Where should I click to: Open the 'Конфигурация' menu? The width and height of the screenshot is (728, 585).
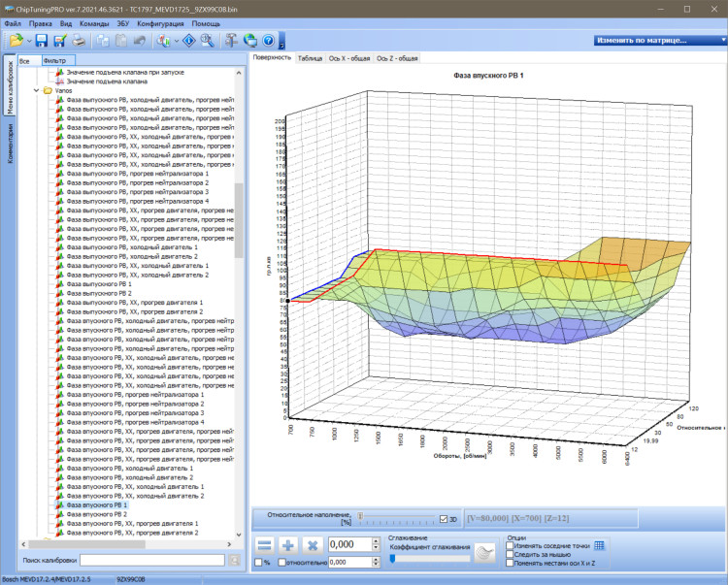160,23
